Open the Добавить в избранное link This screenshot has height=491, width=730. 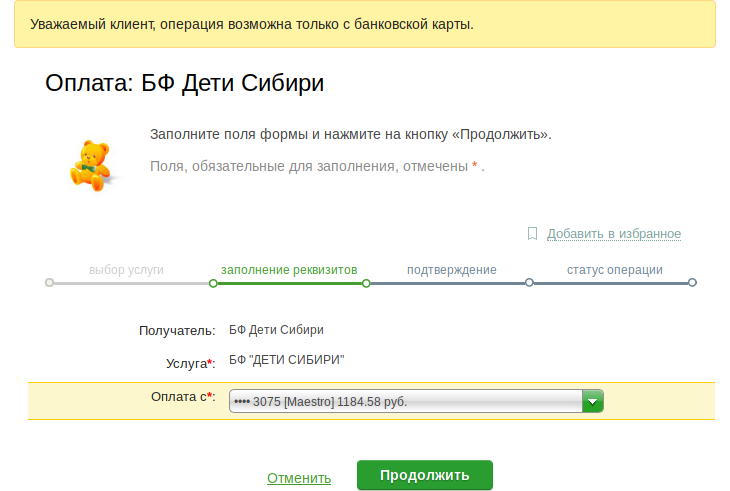(614, 234)
